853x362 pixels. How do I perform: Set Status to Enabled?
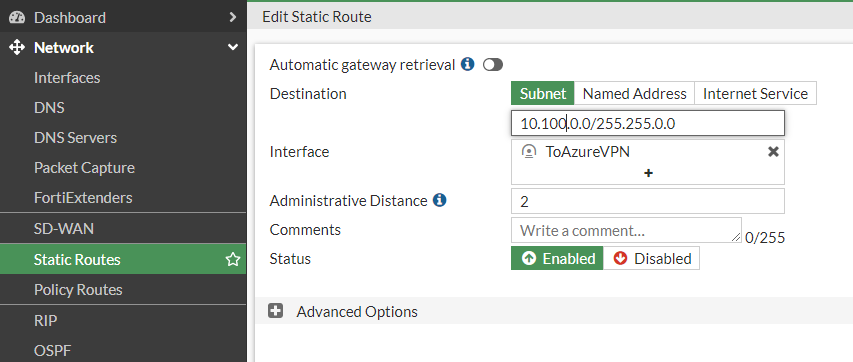[557, 259]
